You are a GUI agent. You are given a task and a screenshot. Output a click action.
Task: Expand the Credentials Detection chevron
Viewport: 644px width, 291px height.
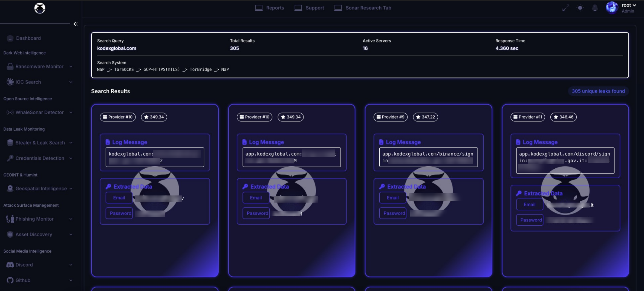[x=71, y=158]
